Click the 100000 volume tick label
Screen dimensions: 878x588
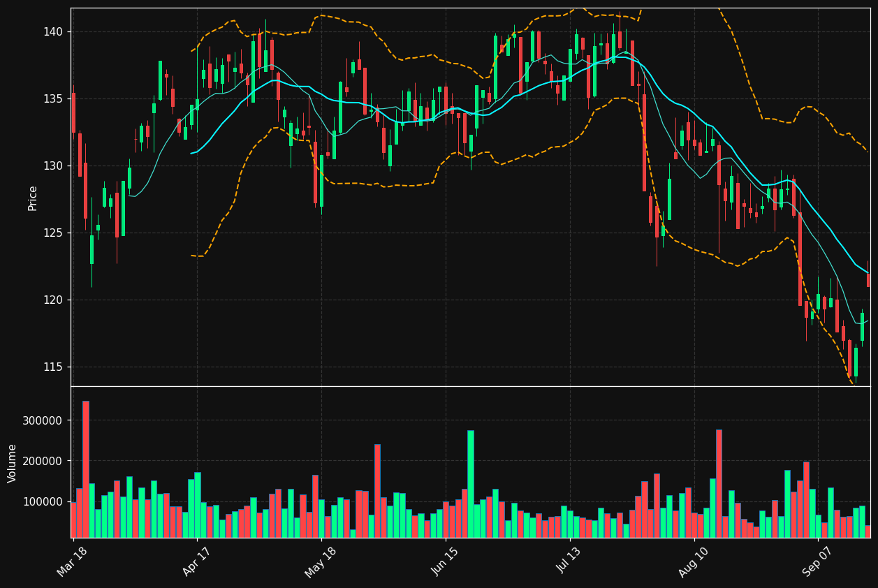[x=43, y=502]
